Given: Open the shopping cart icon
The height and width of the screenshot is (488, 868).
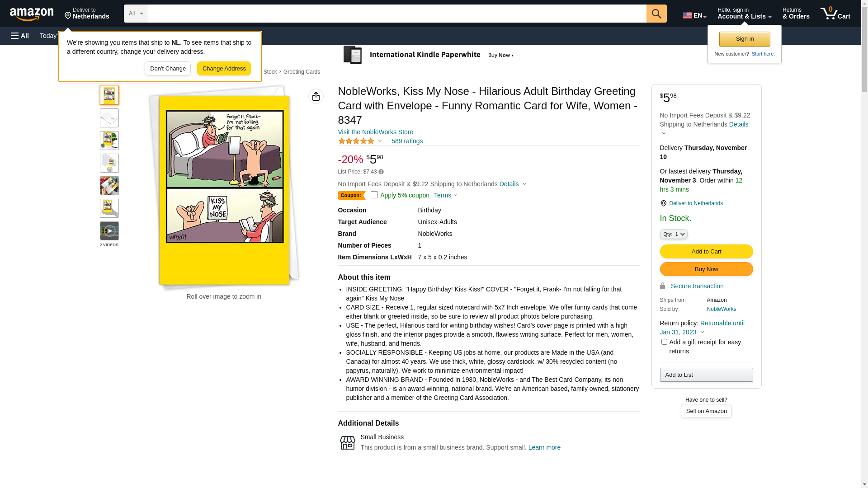Looking at the screenshot, I should pyautogui.click(x=835, y=14).
